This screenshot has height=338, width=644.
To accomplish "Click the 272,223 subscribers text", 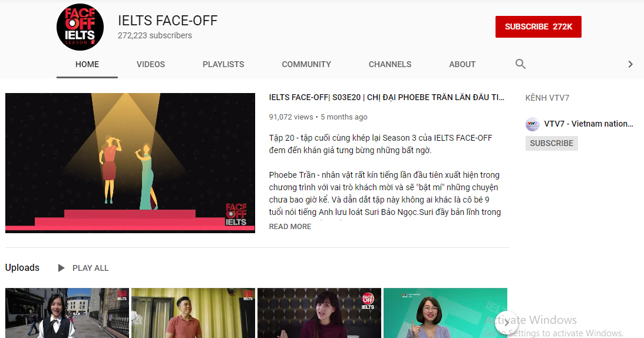I will pyautogui.click(x=155, y=36).
